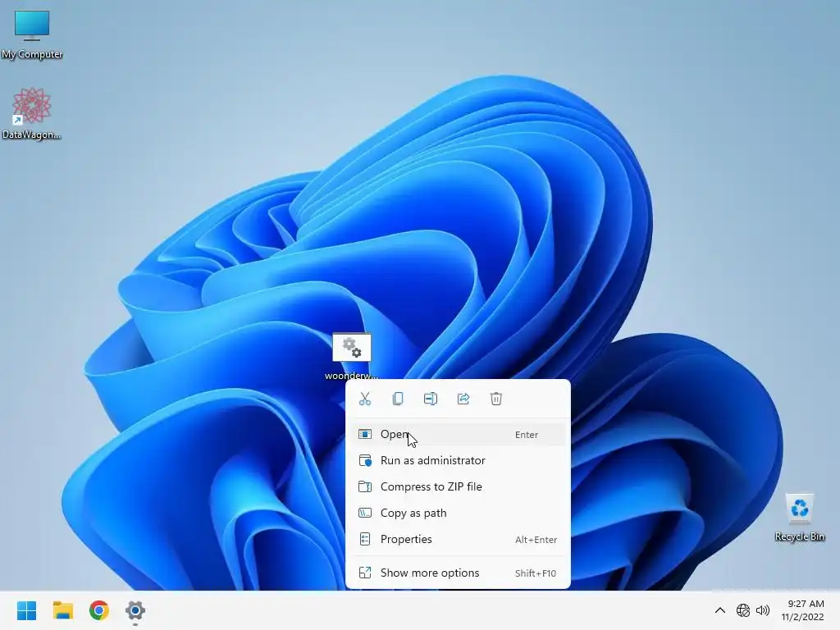Click the volume speaker tray icon

[x=763, y=610]
